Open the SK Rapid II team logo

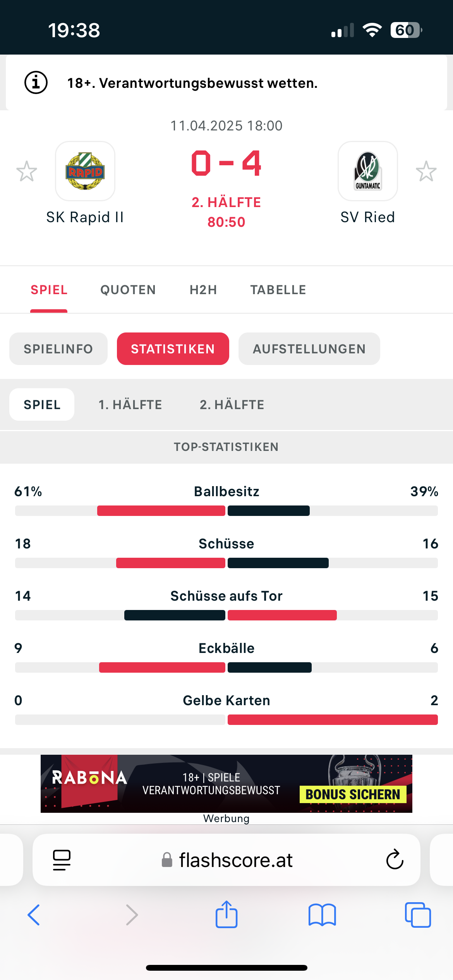coord(85,171)
